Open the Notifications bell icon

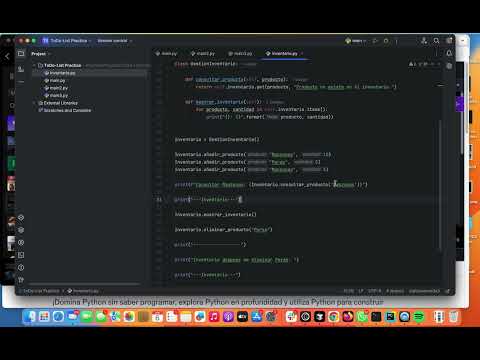point(449,53)
